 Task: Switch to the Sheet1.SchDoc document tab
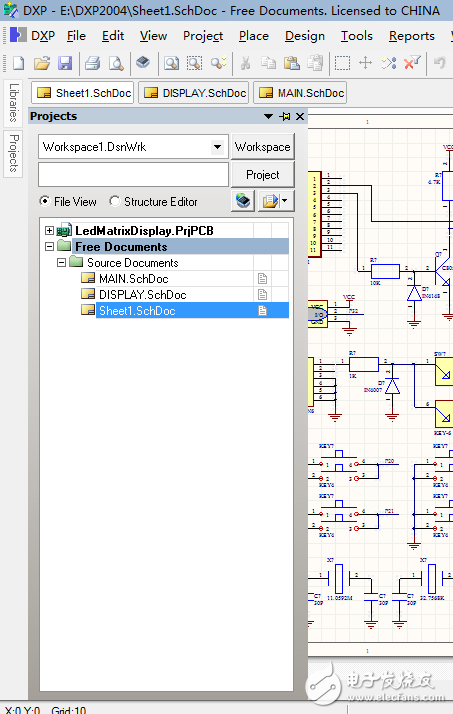pos(82,93)
